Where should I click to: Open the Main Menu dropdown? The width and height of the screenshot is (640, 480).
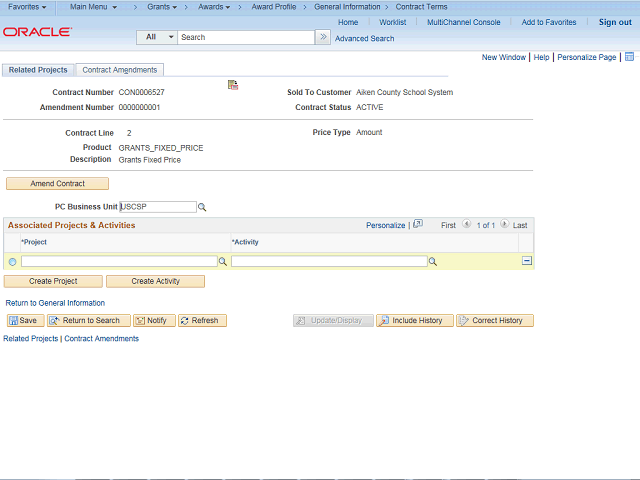tap(93, 7)
